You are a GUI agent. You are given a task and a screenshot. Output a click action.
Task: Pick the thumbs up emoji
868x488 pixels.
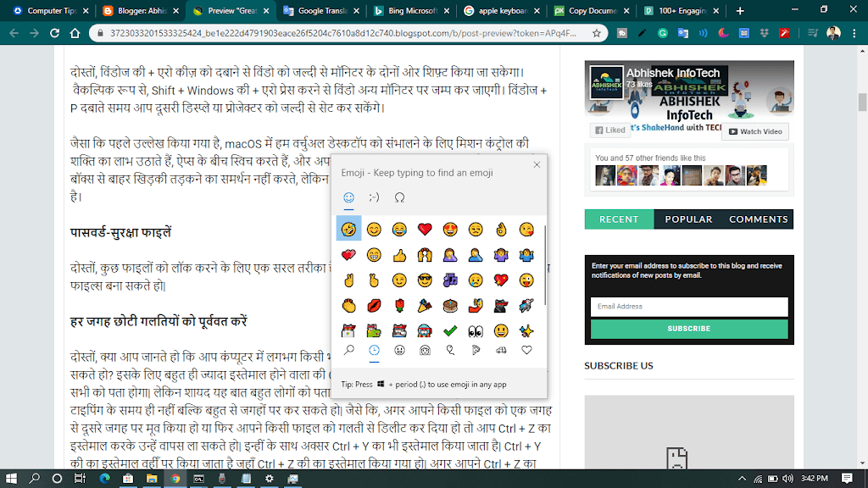tap(399, 254)
